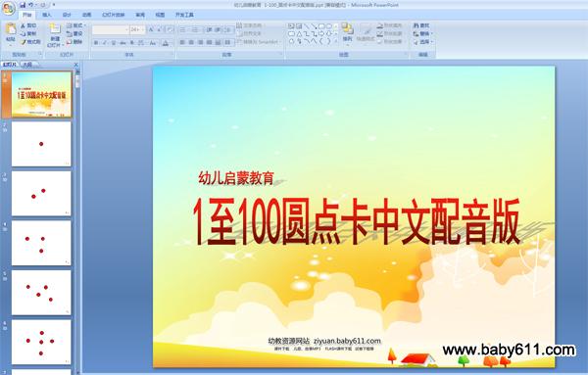Viewport: 588px width, 375px height.
Task: Click the Paste clipboard icon
Action: tap(11, 29)
